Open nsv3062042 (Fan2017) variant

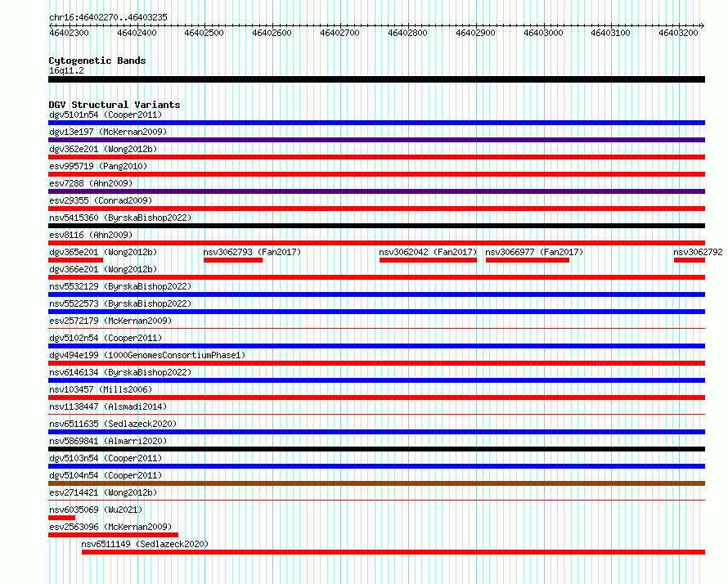click(x=428, y=252)
